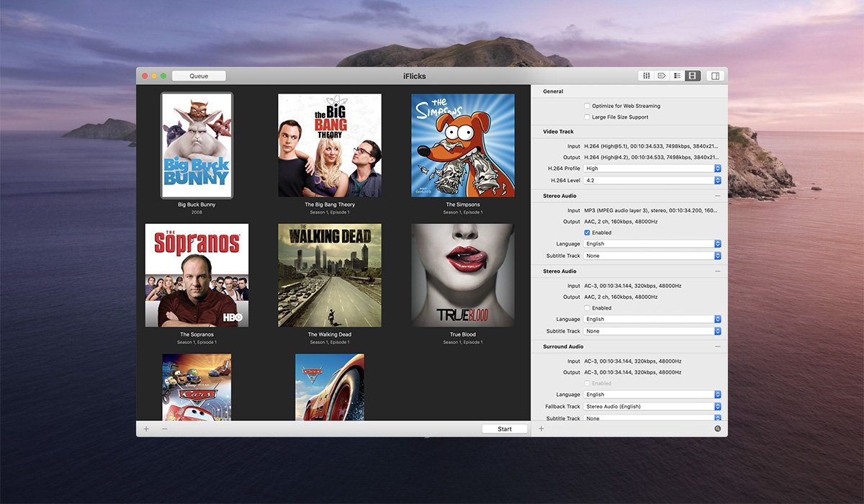Select The Simpsons episode thumbnail
Viewport: 864px width, 504px height.
(x=463, y=145)
